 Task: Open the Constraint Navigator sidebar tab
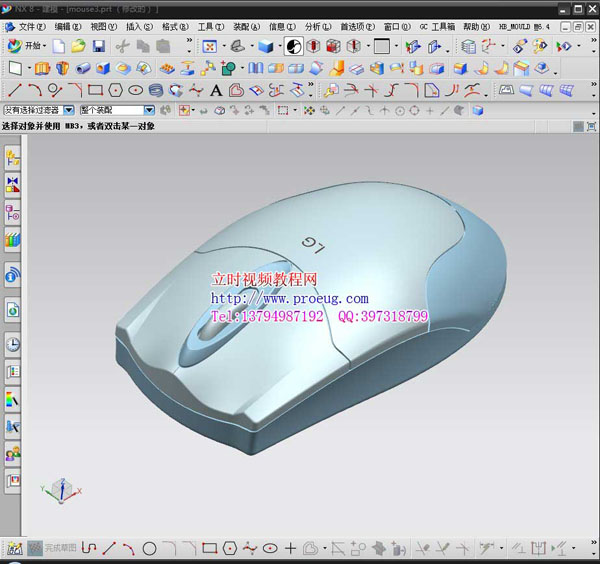[x=13, y=185]
